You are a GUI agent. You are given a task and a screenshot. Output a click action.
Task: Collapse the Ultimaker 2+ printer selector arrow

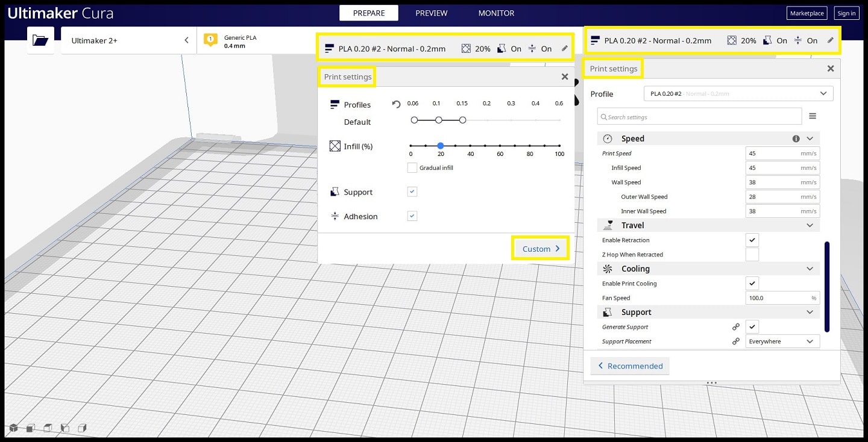[186, 40]
